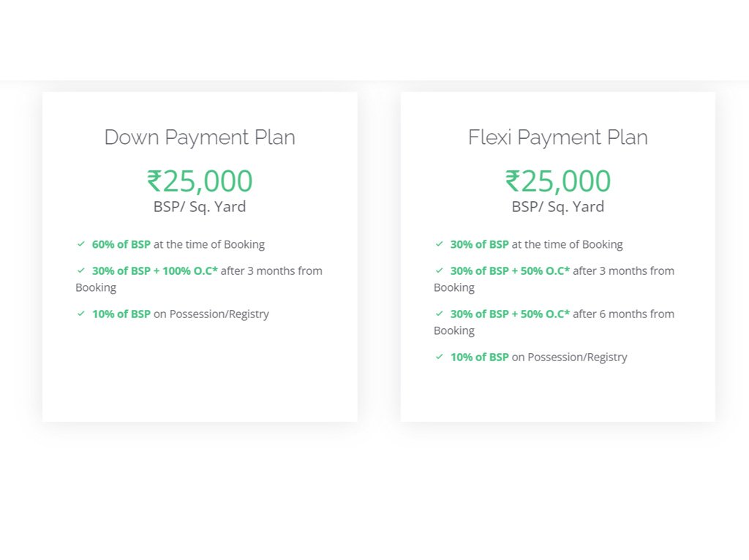
Task: Click the checkmark for Flexi "after 3 months" item
Action: coord(439,270)
